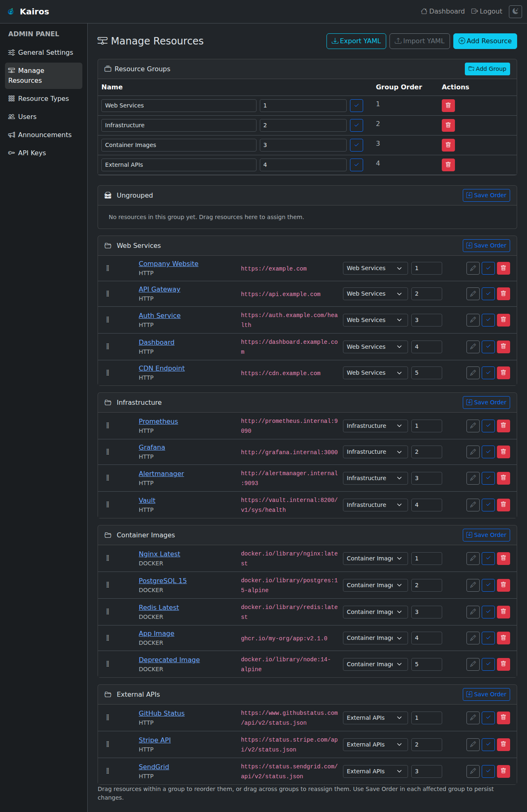
Task: Save Order for Web Services group
Action: pos(486,245)
